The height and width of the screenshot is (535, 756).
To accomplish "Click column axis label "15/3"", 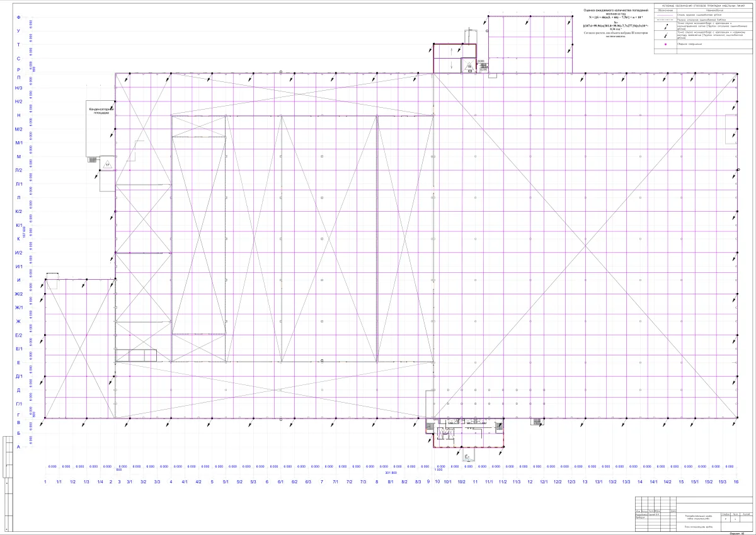I will [x=722, y=482].
